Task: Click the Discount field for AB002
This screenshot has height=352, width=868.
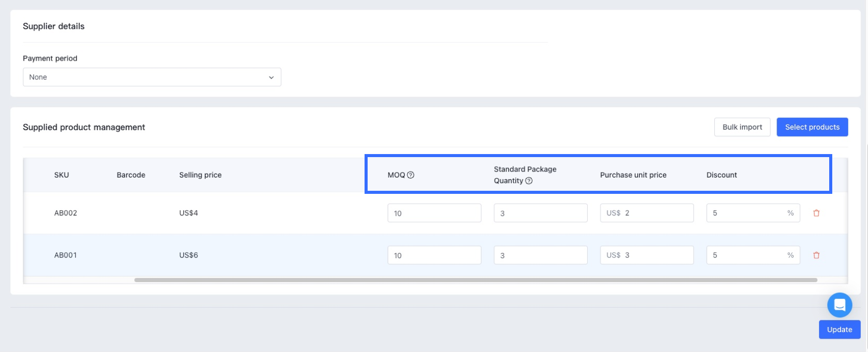Action: tap(745, 213)
